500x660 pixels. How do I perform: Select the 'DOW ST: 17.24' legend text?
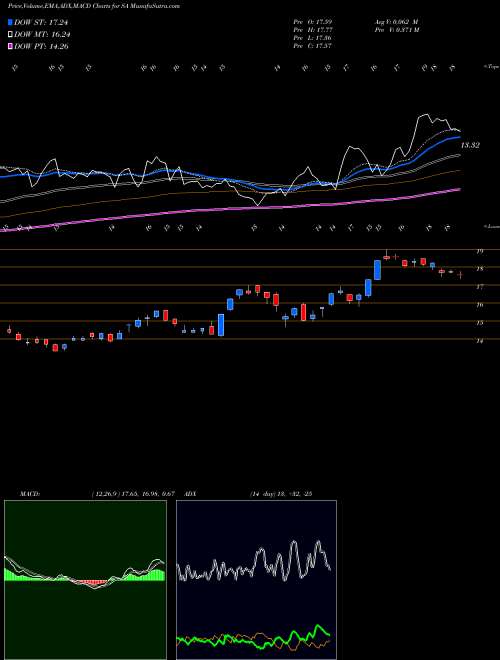(41, 22)
